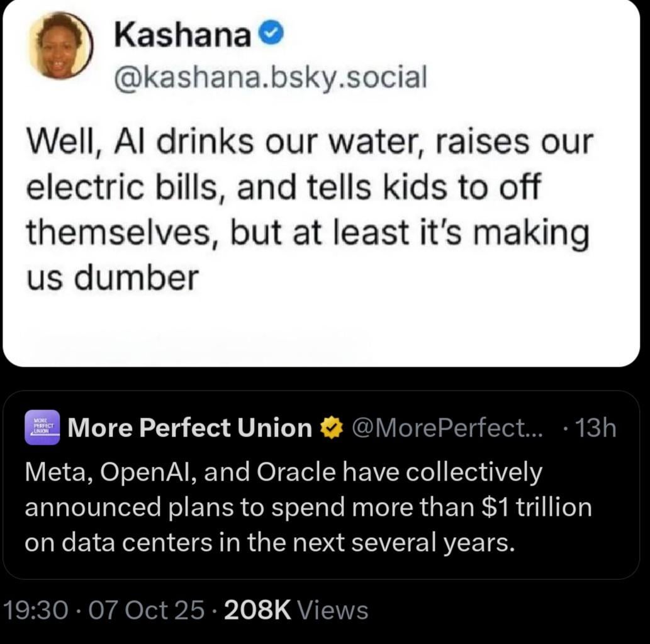
Task: Click the More Perfect Union account name
Action: click(x=189, y=428)
